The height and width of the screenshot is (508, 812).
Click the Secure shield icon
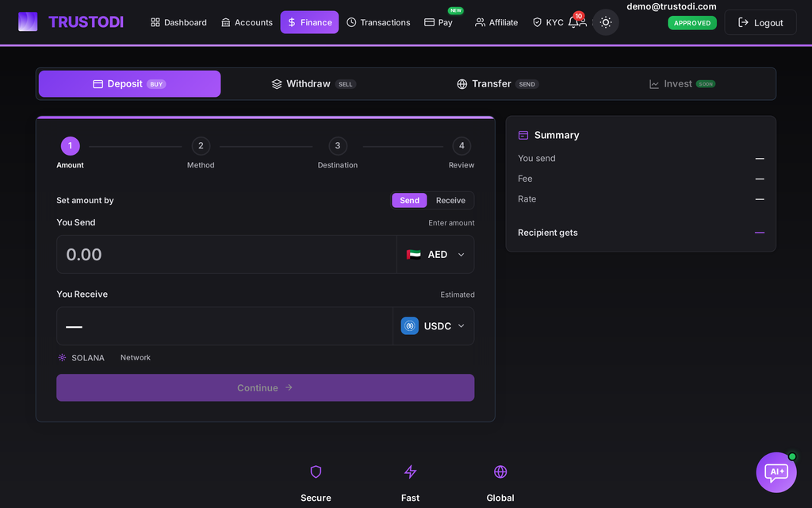point(316,471)
